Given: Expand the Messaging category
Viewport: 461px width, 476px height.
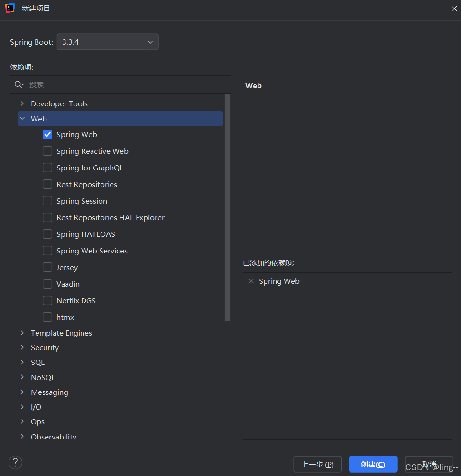Looking at the screenshot, I should [22, 392].
